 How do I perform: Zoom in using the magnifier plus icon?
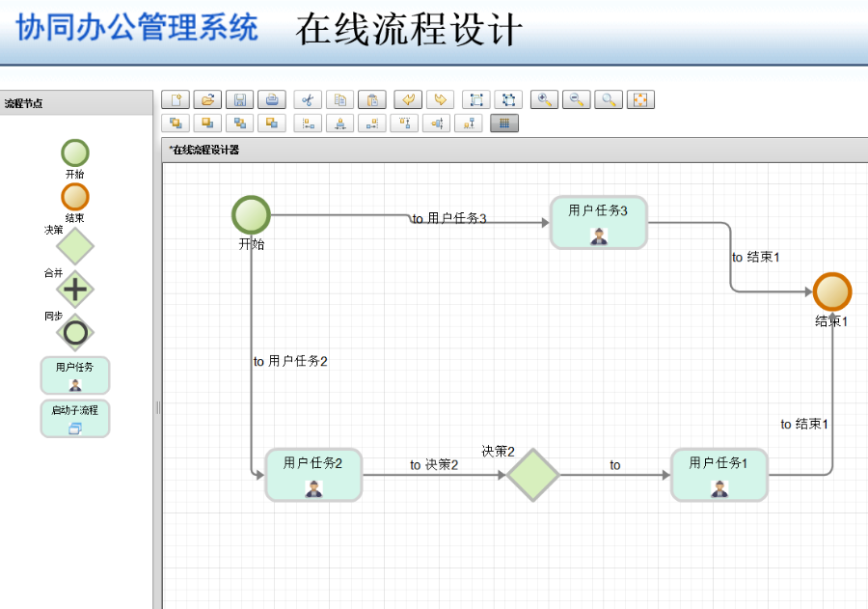[x=542, y=99]
